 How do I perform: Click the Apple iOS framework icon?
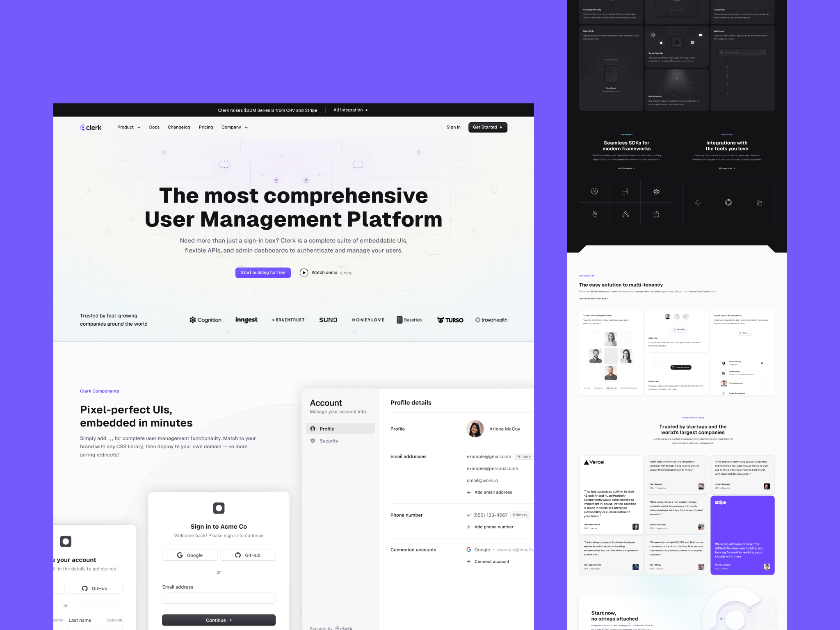(x=656, y=214)
